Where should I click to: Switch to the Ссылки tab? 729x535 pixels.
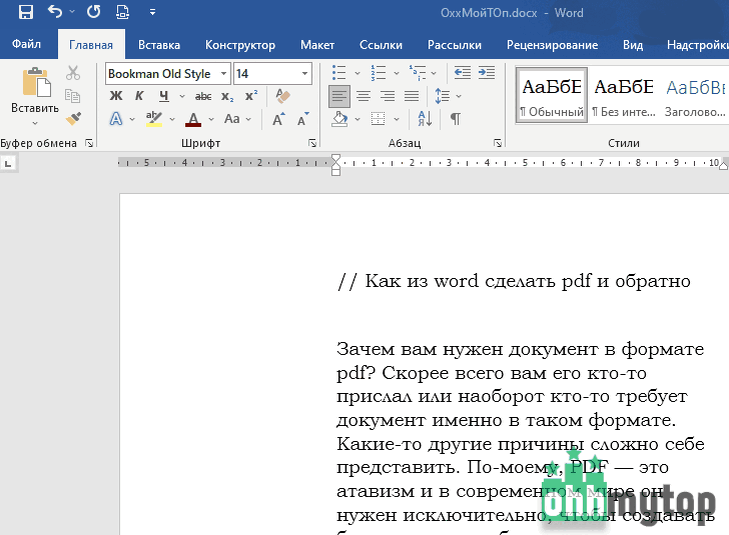click(x=381, y=45)
